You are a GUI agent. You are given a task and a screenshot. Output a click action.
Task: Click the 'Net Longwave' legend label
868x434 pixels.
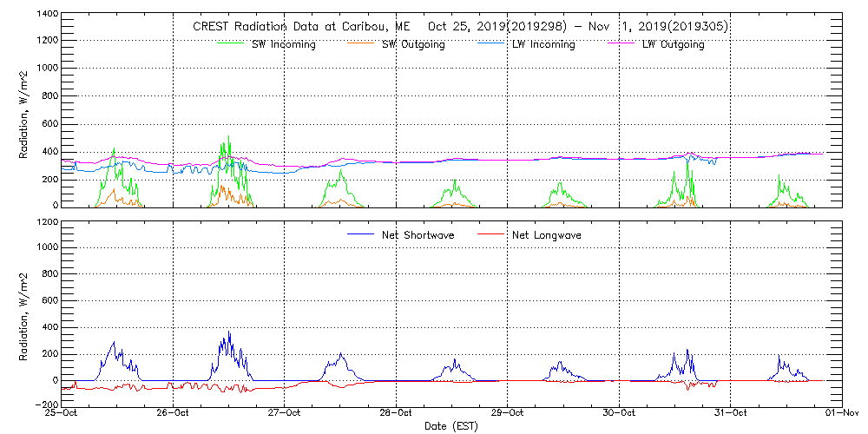tap(547, 234)
